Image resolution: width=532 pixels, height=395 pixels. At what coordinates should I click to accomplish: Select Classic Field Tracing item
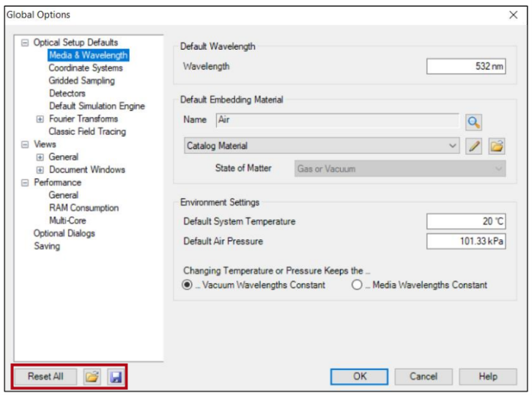[87, 132]
